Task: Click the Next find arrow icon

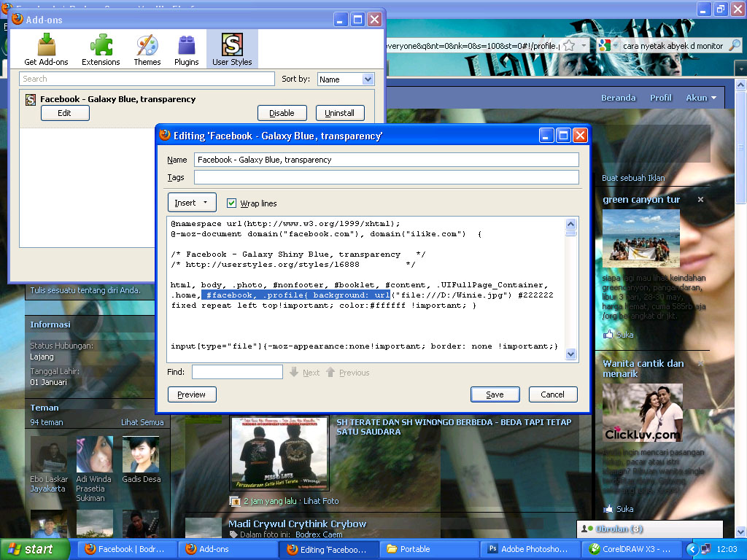Action: [x=294, y=372]
